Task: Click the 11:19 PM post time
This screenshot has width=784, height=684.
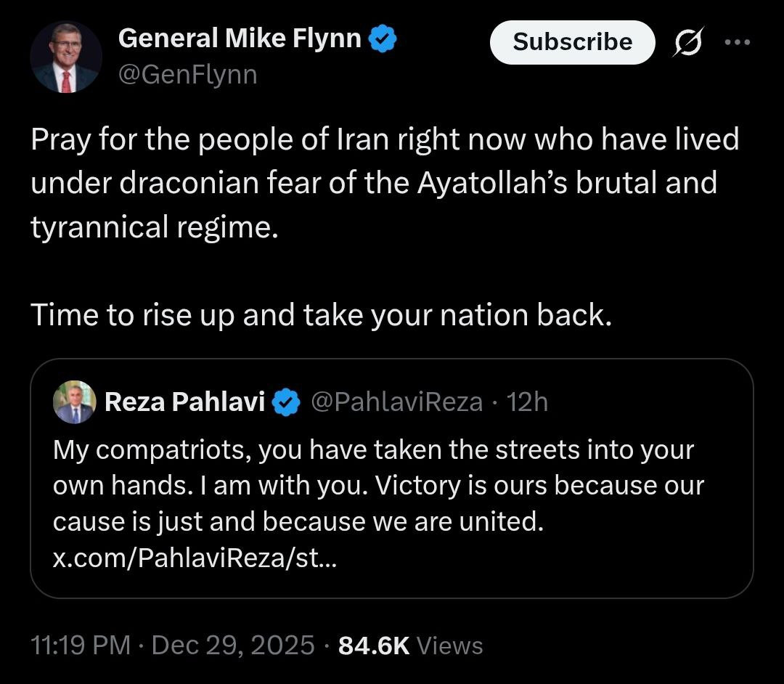Action: [81, 645]
